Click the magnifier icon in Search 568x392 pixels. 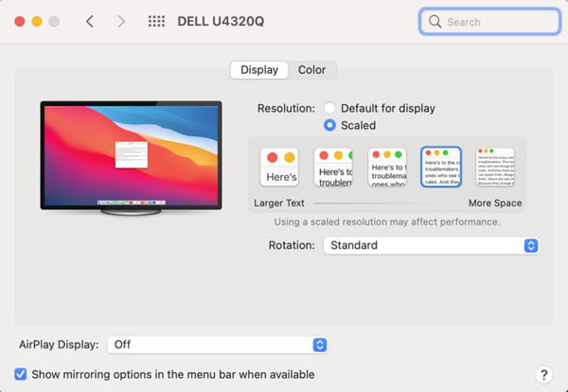pyautogui.click(x=435, y=22)
